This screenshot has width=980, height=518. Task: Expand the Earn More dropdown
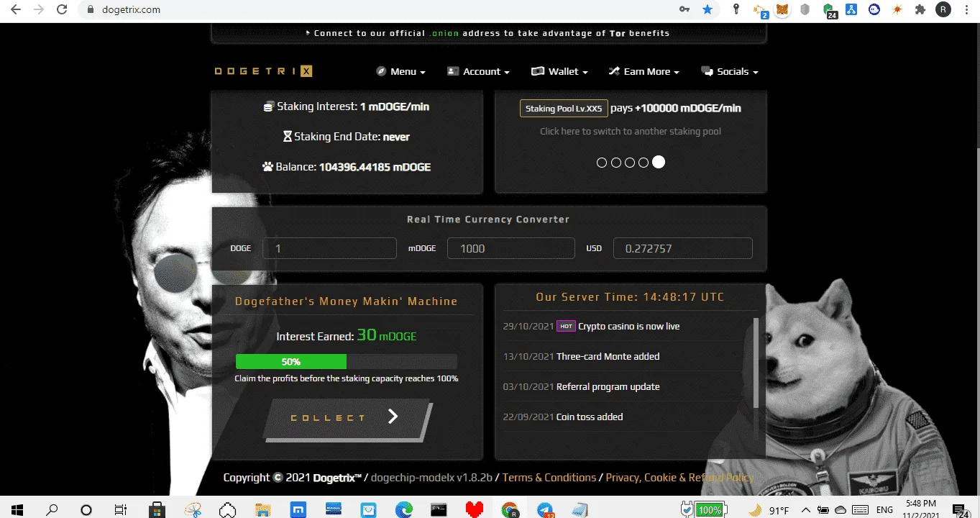[x=644, y=71]
